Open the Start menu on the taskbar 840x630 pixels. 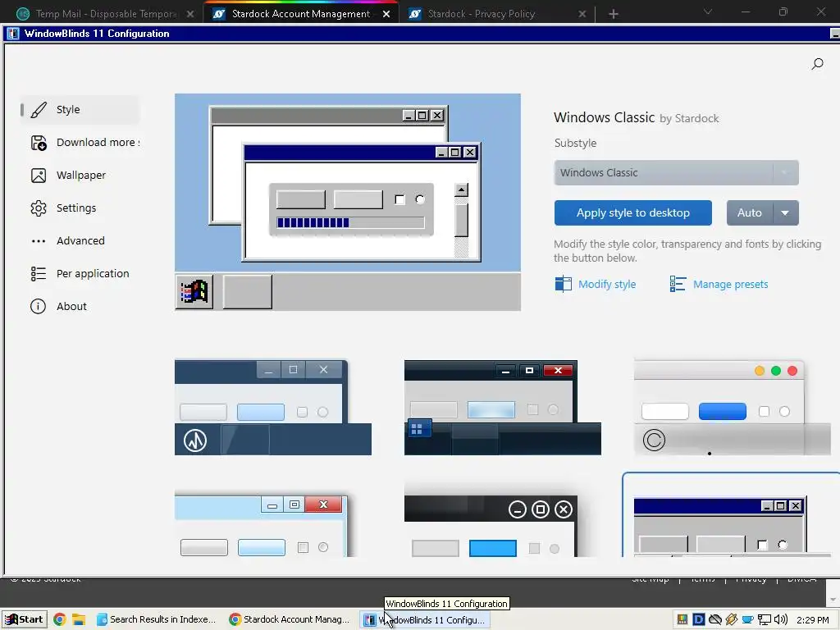[24, 620]
